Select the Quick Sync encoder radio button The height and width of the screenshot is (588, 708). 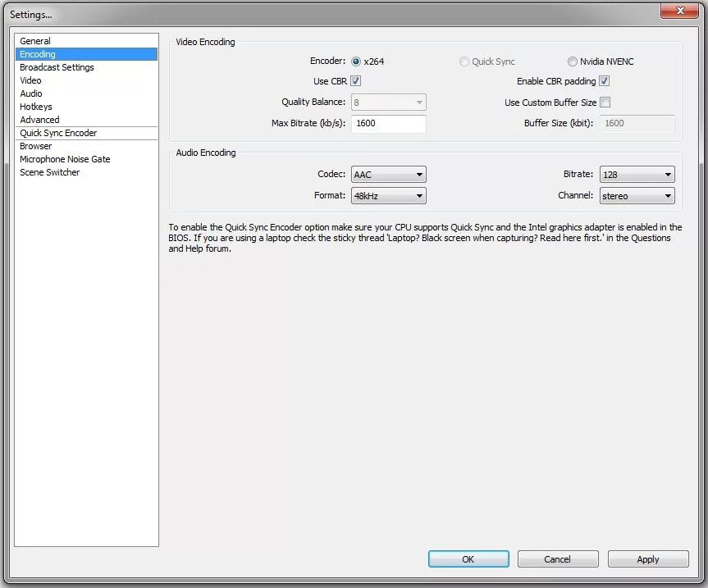tap(464, 62)
